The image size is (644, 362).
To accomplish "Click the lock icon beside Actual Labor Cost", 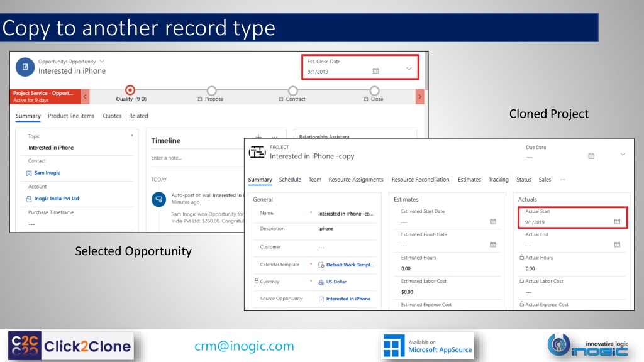I will (x=521, y=281).
